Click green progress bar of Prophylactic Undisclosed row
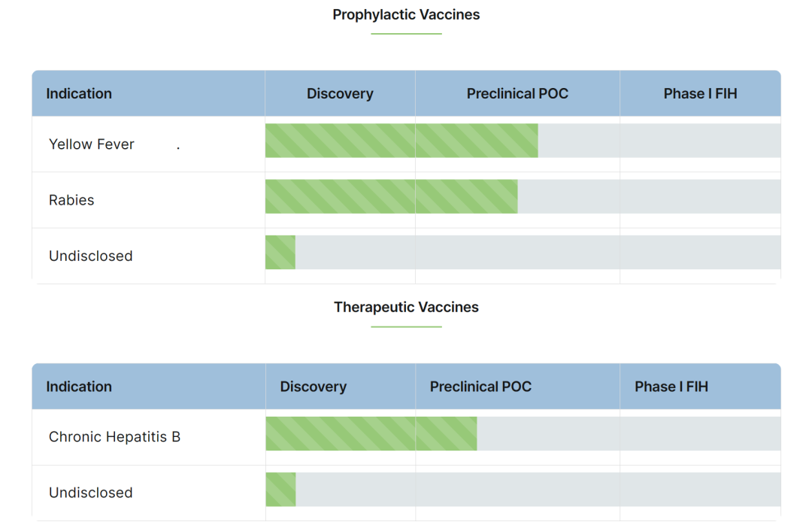812x525 pixels. tap(280, 252)
